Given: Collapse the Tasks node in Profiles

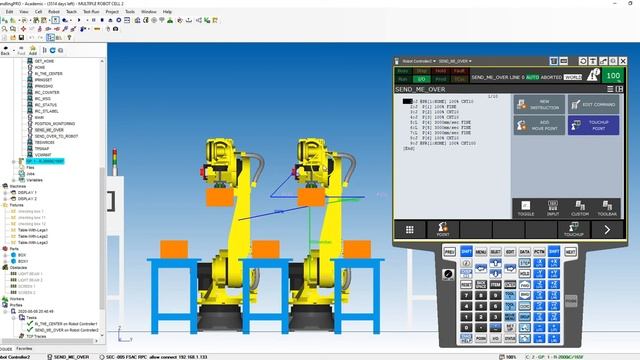Looking at the screenshot, I should 14,318.
